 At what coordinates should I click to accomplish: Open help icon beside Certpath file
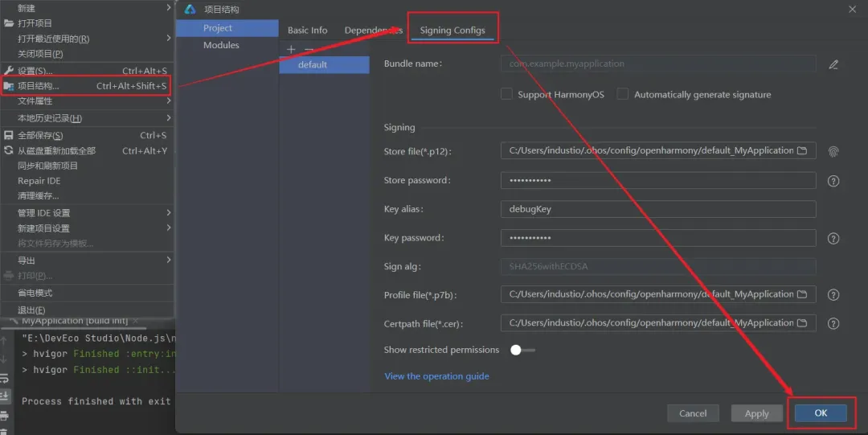tap(833, 323)
